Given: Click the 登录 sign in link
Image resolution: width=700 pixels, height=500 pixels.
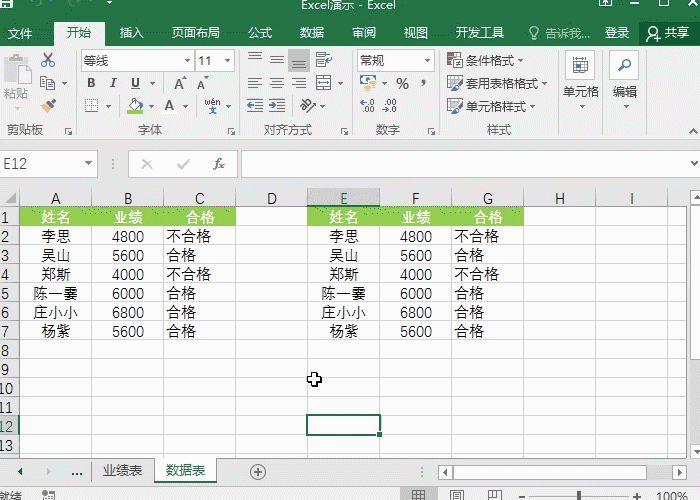Looking at the screenshot, I should click(x=617, y=33).
